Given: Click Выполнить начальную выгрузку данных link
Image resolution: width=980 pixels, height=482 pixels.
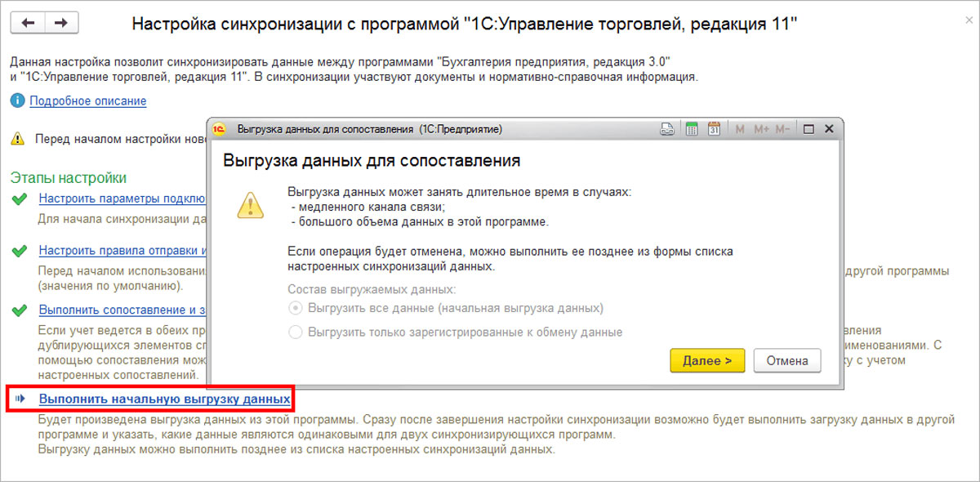Looking at the screenshot, I should (165, 399).
